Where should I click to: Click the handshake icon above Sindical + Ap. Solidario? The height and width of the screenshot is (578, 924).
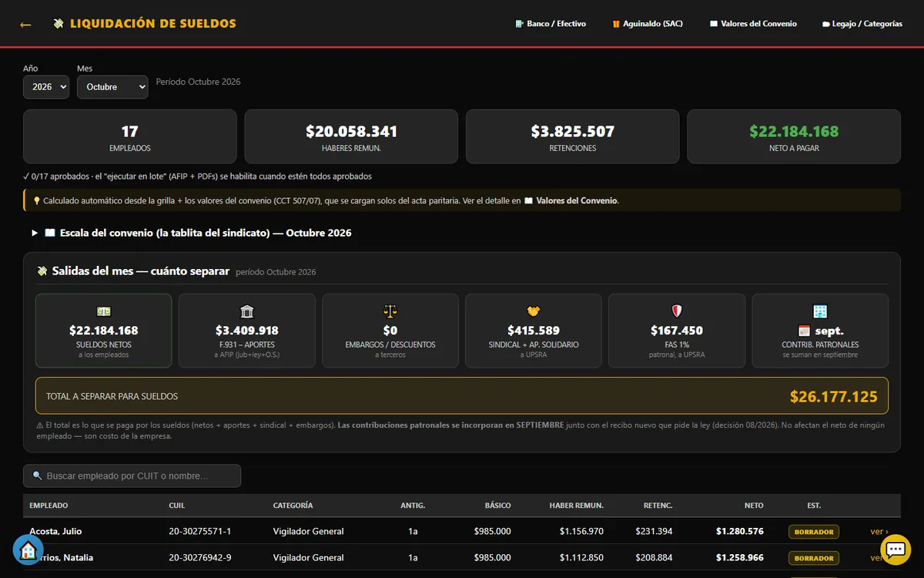[x=534, y=311]
